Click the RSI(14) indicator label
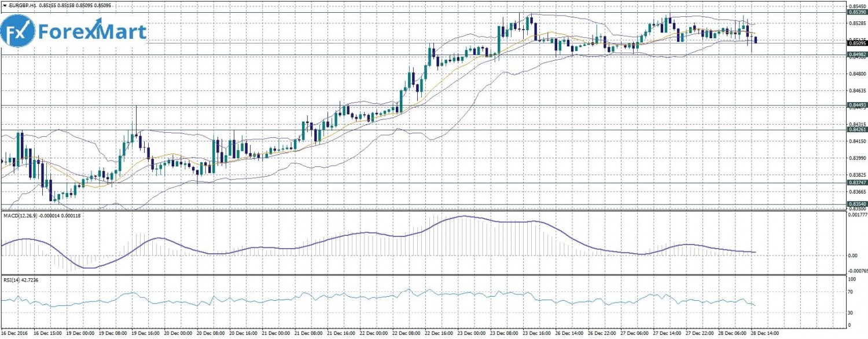This screenshot has width=868, height=339. [13, 280]
